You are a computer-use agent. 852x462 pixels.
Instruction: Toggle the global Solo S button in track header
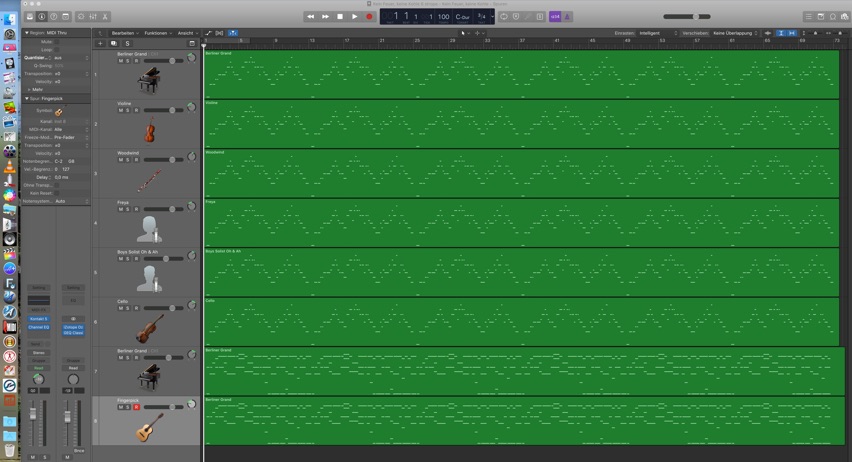click(127, 43)
